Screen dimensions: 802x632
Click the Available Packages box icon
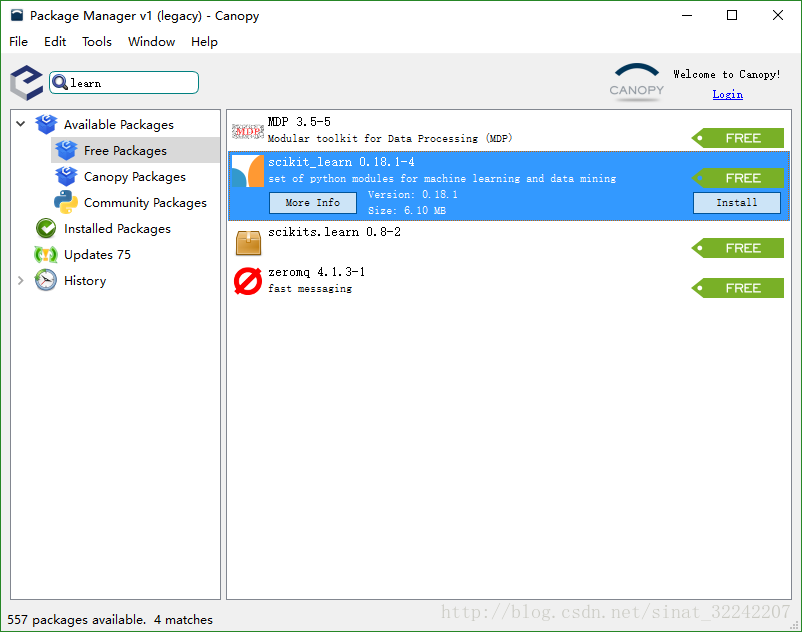click(x=47, y=124)
